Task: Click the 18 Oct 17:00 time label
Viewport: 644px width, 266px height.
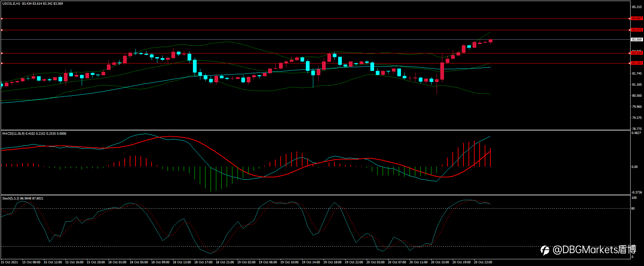Action: coord(203,262)
